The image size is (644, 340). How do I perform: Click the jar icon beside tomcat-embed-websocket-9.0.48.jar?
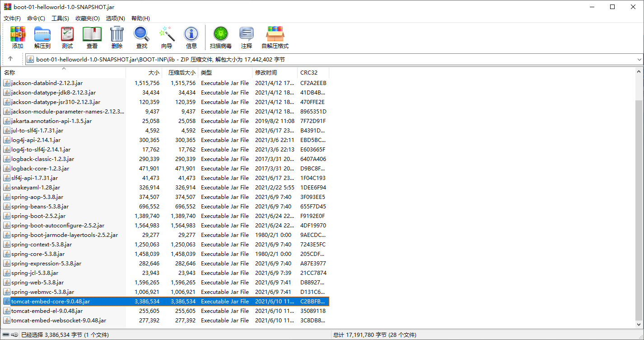point(7,320)
